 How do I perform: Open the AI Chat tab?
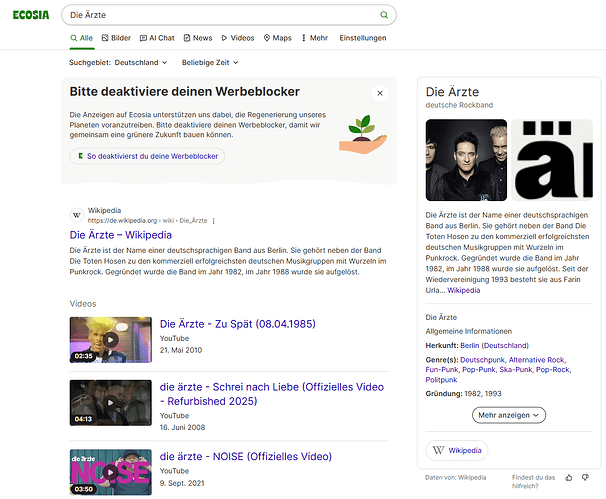157,38
